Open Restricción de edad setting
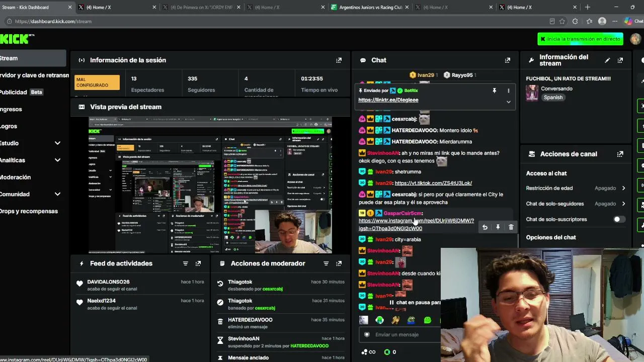Image resolution: width=644 pixels, height=362 pixels. pyautogui.click(x=576, y=188)
